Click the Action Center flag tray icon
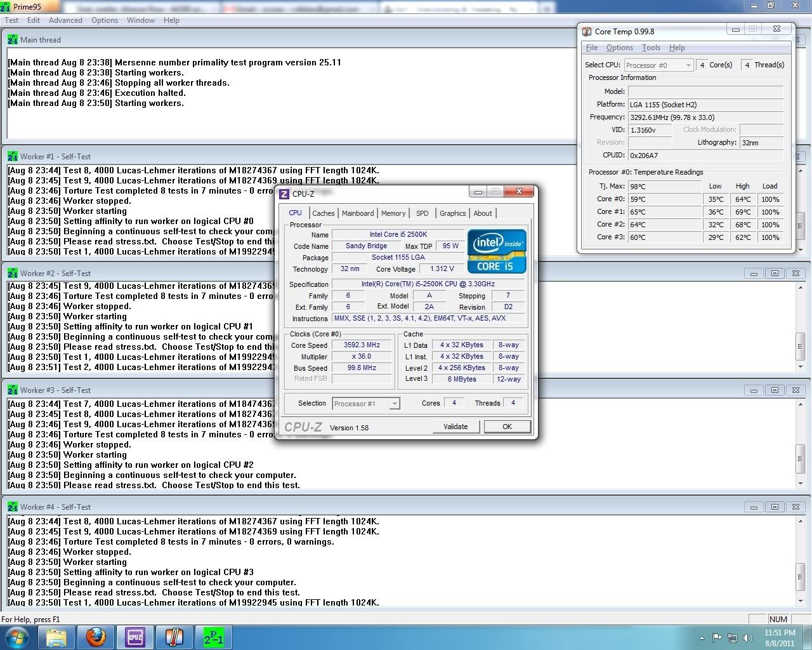The width and height of the screenshot is (812, 650). point(717,638)
